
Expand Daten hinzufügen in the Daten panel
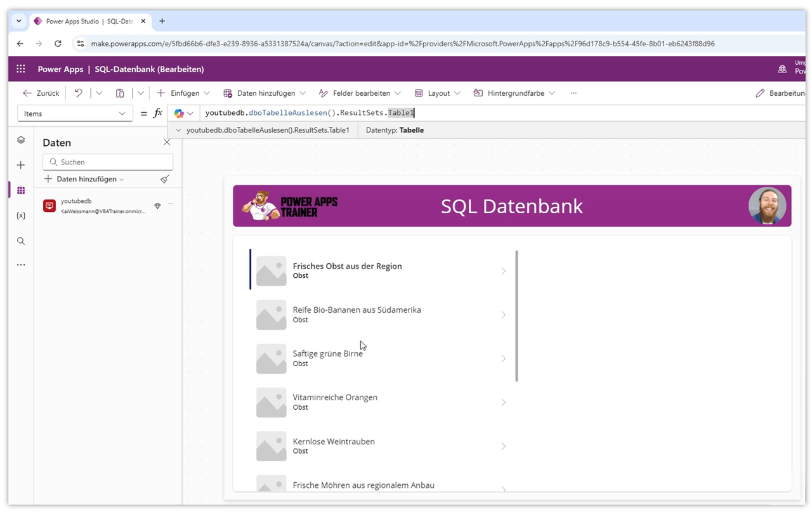pyautogui.click(x=84, y=180)
